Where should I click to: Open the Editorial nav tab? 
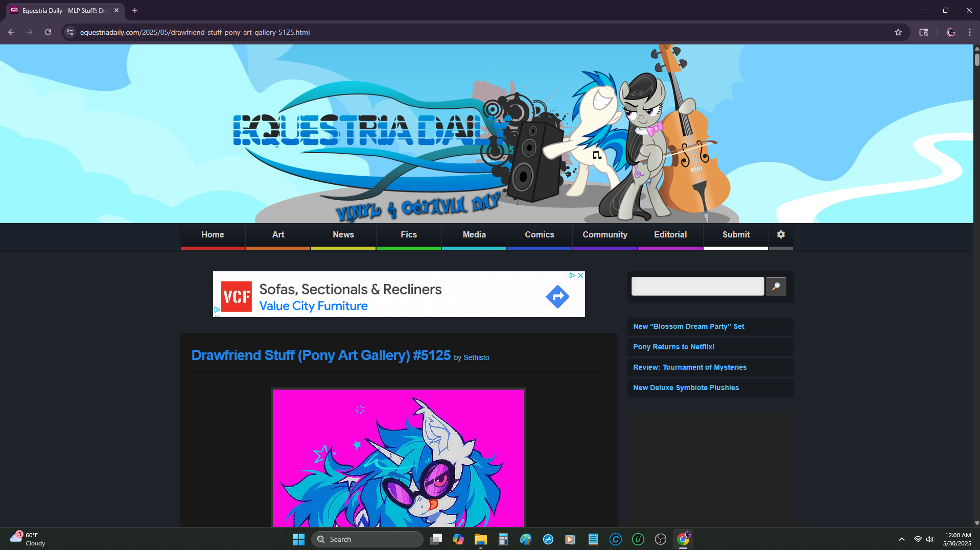[x=670, y=235]
